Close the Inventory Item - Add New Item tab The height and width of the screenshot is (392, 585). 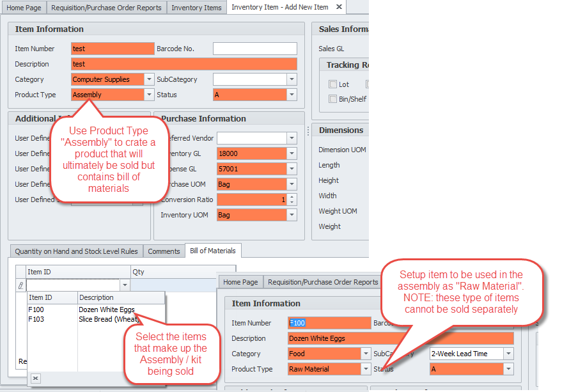coord(339,7)
